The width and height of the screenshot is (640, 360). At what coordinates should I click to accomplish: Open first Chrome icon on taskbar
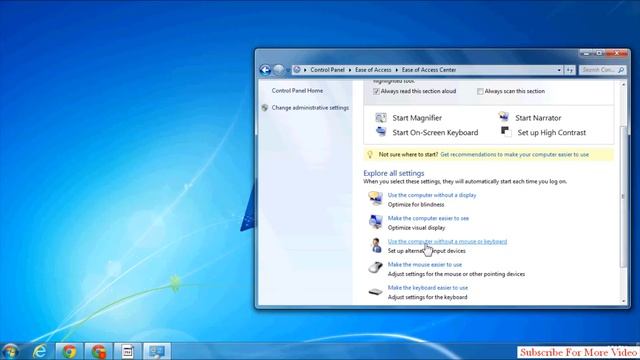(x=69, y=351)
